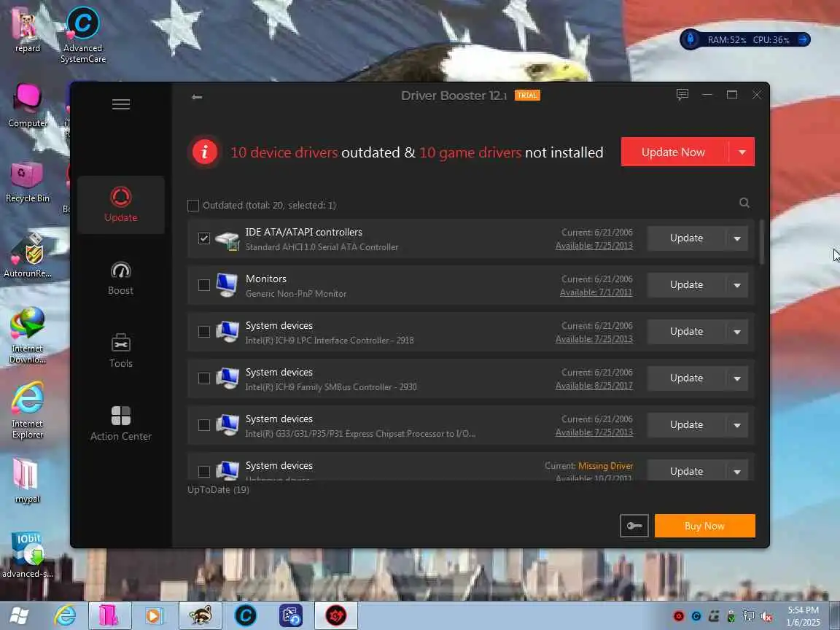Check the ICH9 LPC Interface Controller checkbox

(203, 332)
